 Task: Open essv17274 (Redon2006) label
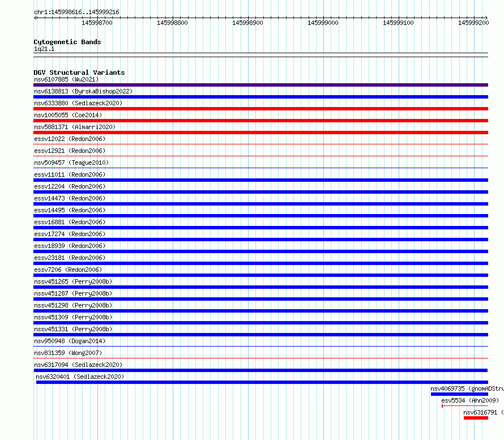70,234
